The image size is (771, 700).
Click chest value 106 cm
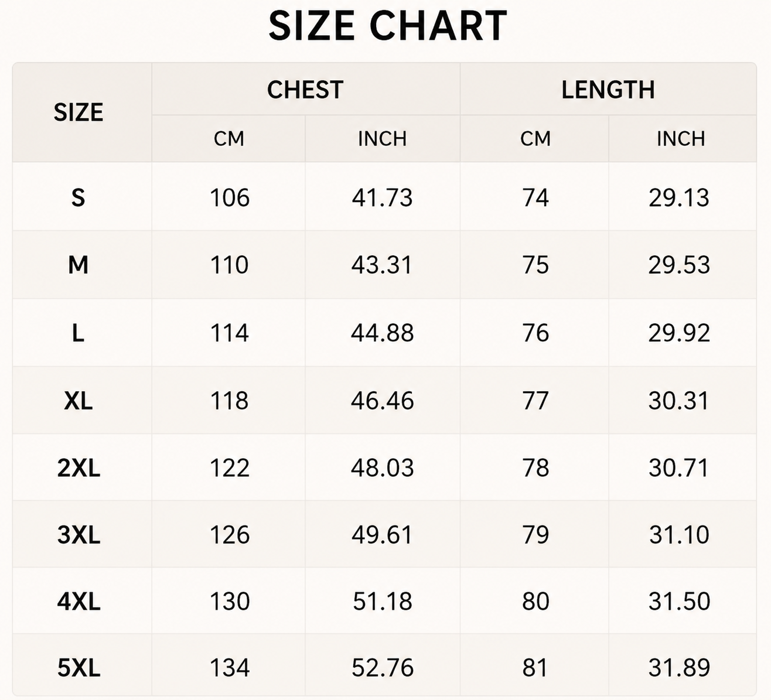coord(230,198)
